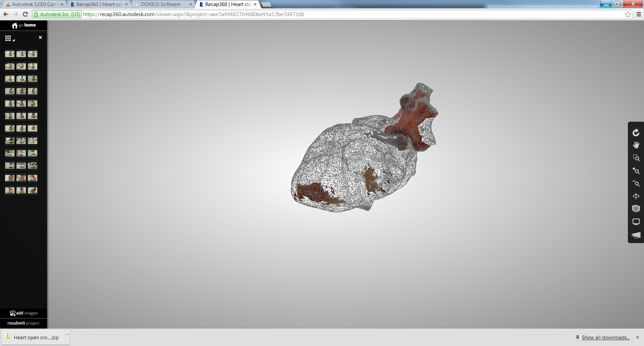Select the last thumbnail in the bottom row
The width and height of the screenshot is (644, 346).
(x=33, y=190)
